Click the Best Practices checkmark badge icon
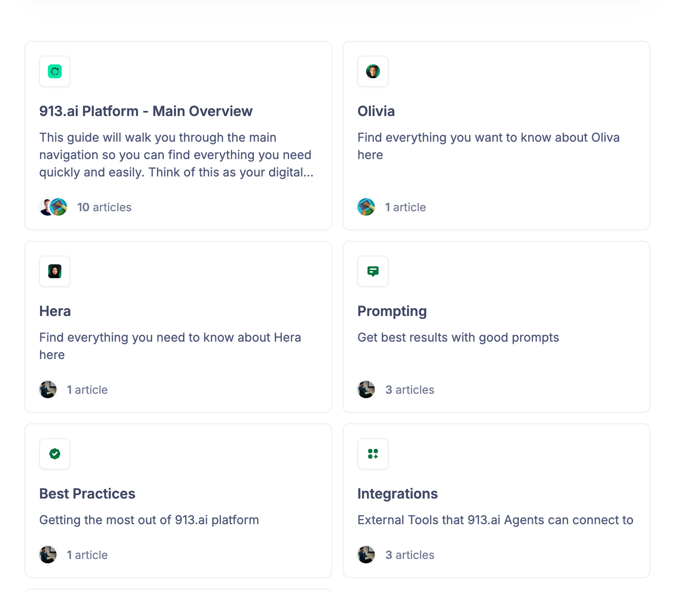 (x=55, y=454)
